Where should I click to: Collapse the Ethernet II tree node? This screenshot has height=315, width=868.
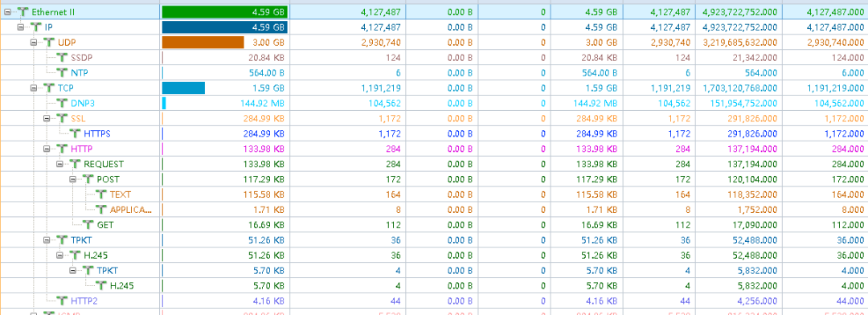(x=8, y=11)
